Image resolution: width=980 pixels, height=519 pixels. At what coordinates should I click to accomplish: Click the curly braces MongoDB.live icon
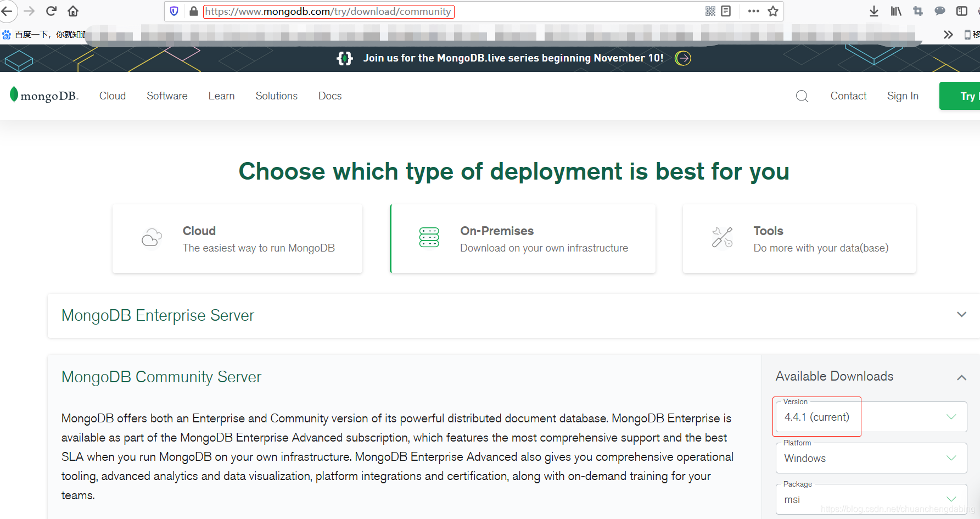345,58
